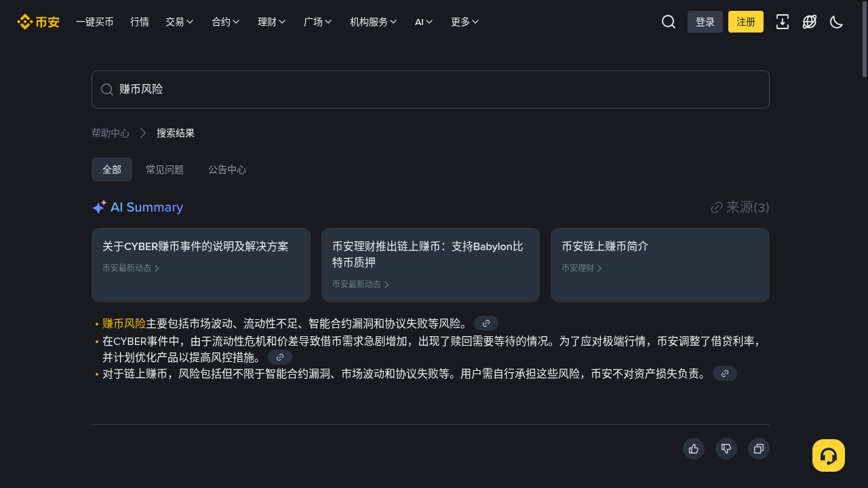
Task: Copy the AI summary text
Action: pyautogui.click(x=759, y=449)
